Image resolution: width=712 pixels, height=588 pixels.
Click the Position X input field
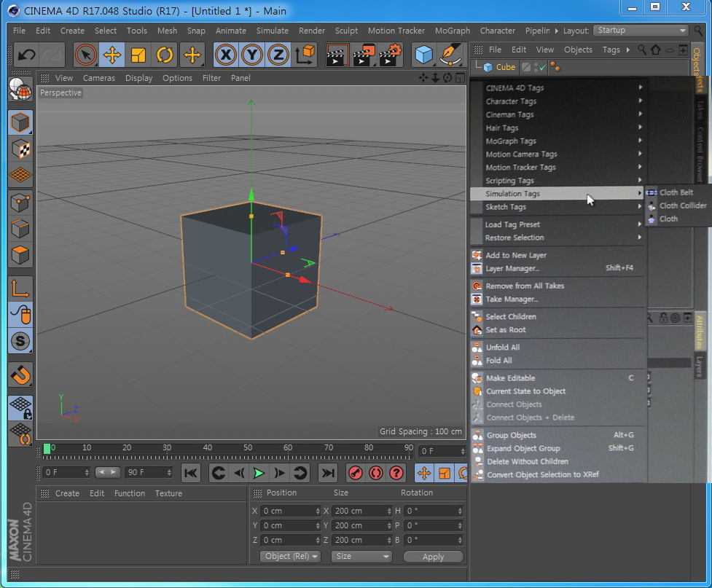[291, 511]
